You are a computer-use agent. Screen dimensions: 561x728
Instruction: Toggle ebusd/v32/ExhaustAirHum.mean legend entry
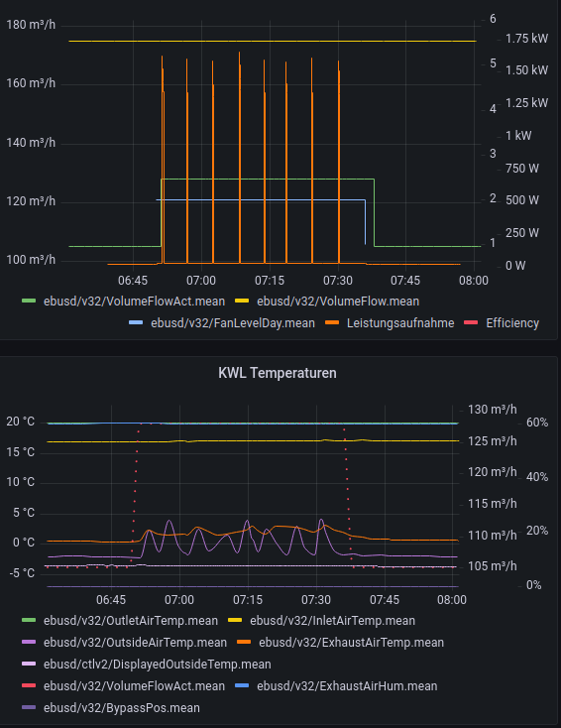[x=347, y=686]
